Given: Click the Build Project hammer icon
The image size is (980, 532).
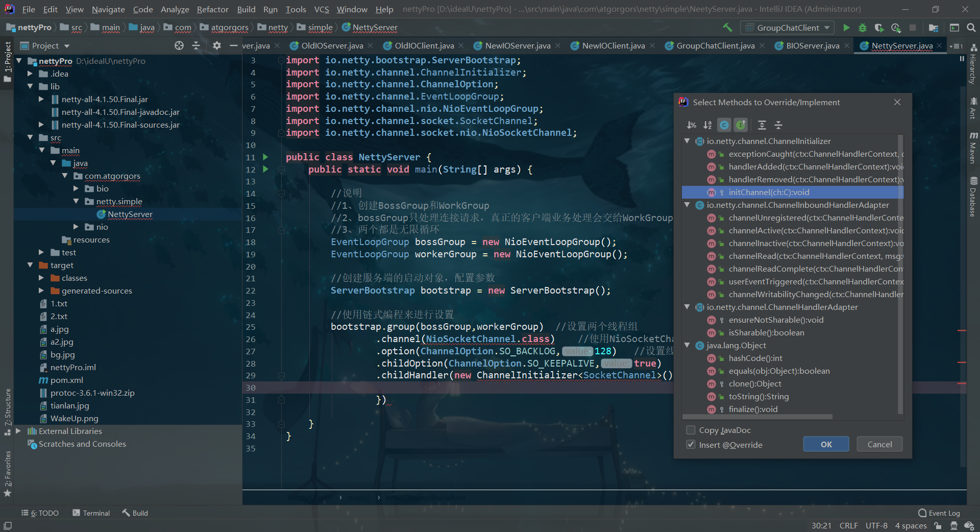Looking at the screenshot, I should (727, 28).
